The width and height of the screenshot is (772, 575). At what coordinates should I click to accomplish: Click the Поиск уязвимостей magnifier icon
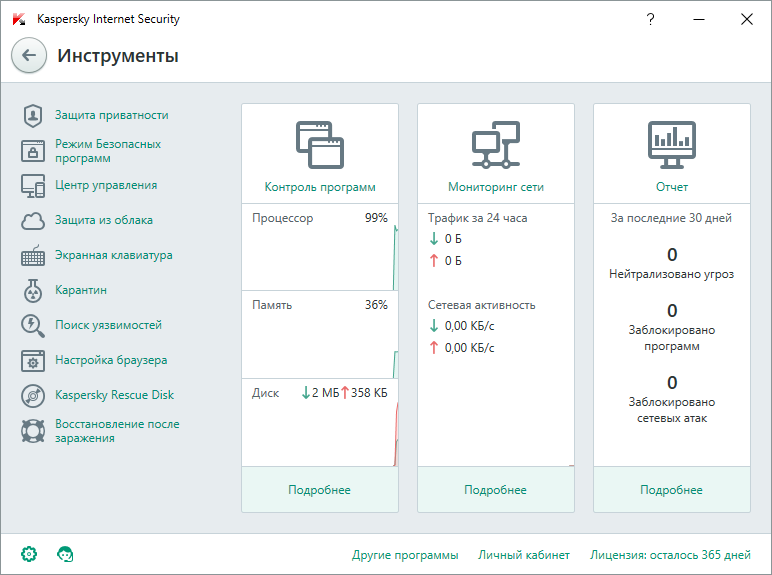pyautogui.click(x=33, y=326)
